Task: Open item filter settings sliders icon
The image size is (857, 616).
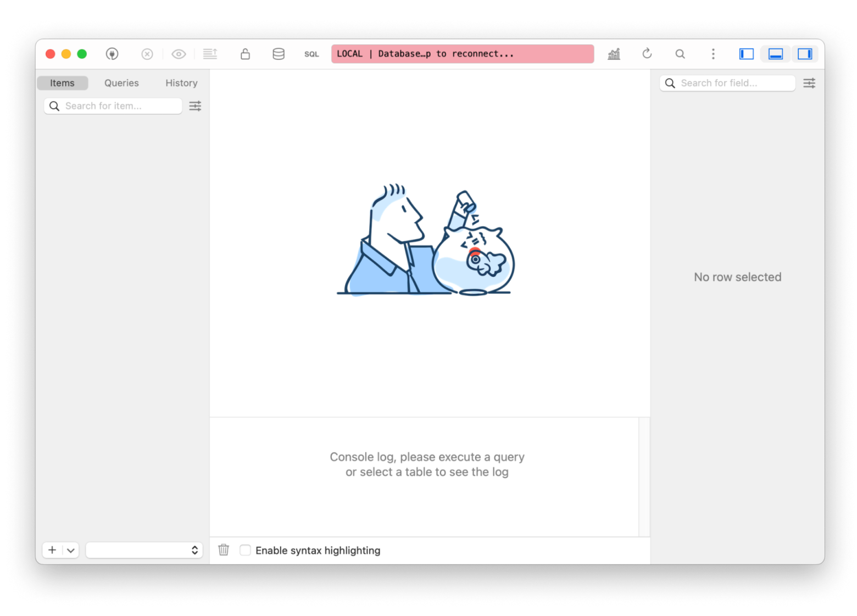Action: click(x=195, y=106)
